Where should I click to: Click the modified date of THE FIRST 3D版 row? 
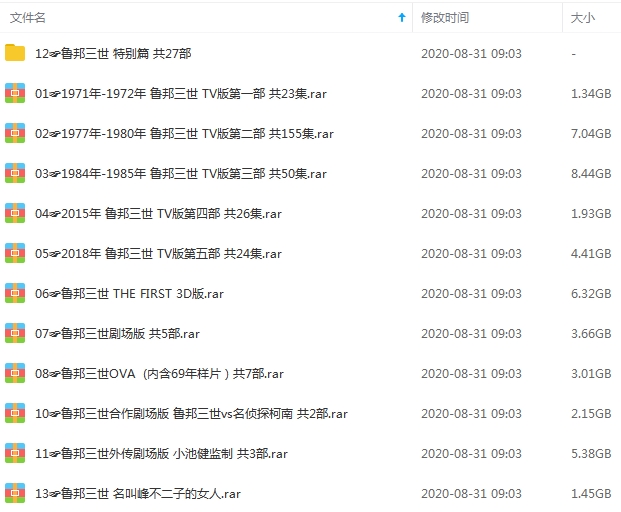[x=471, y=293]
